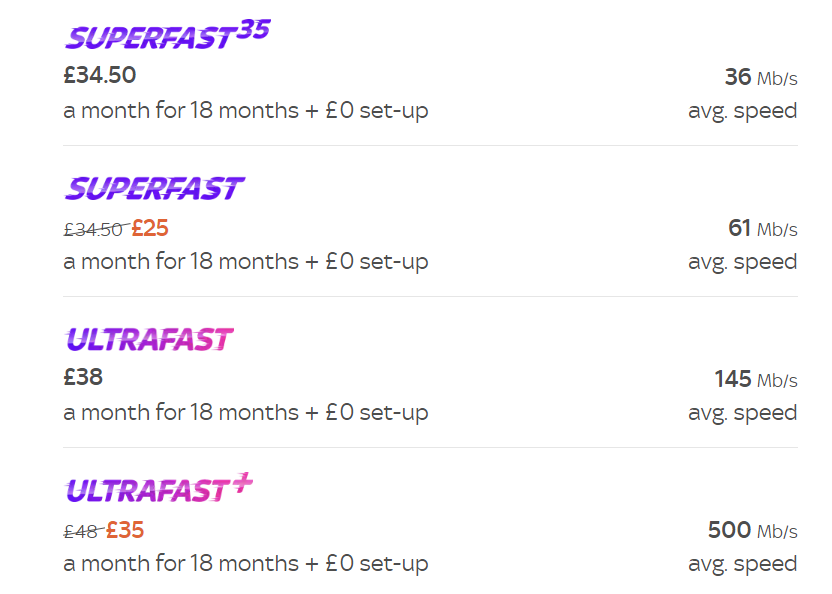Click the Superfast 35 plan logo

(166, 36)
